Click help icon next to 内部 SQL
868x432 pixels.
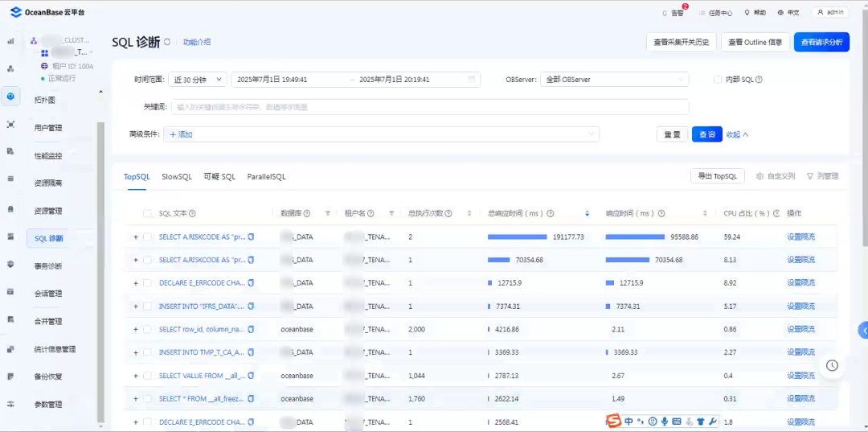759,80
